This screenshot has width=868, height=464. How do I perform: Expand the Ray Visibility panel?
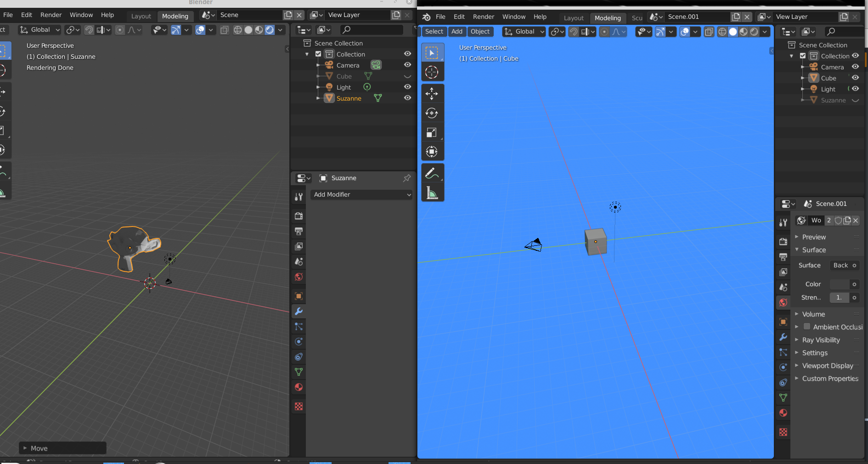[821, 340]
